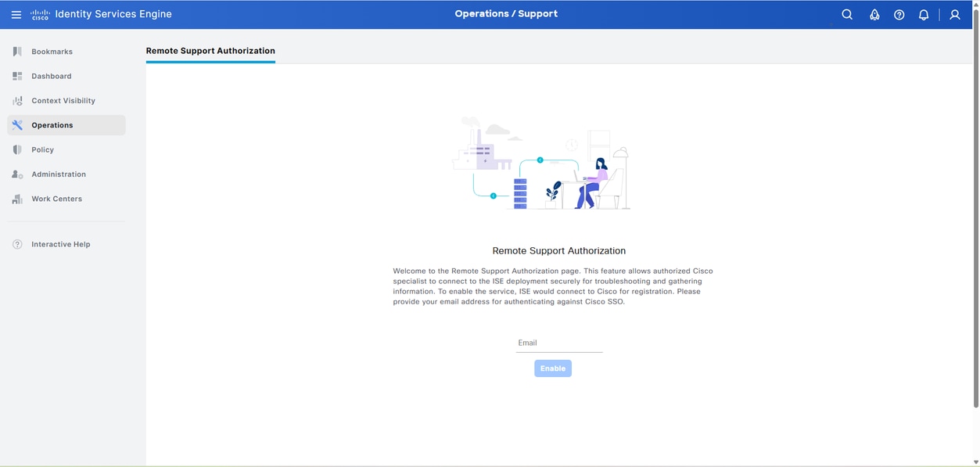Navigate to Dashboard
Image resolution: width=980 pixels, height=467 pixels.
pyautogui.click(x=52, y=76)
